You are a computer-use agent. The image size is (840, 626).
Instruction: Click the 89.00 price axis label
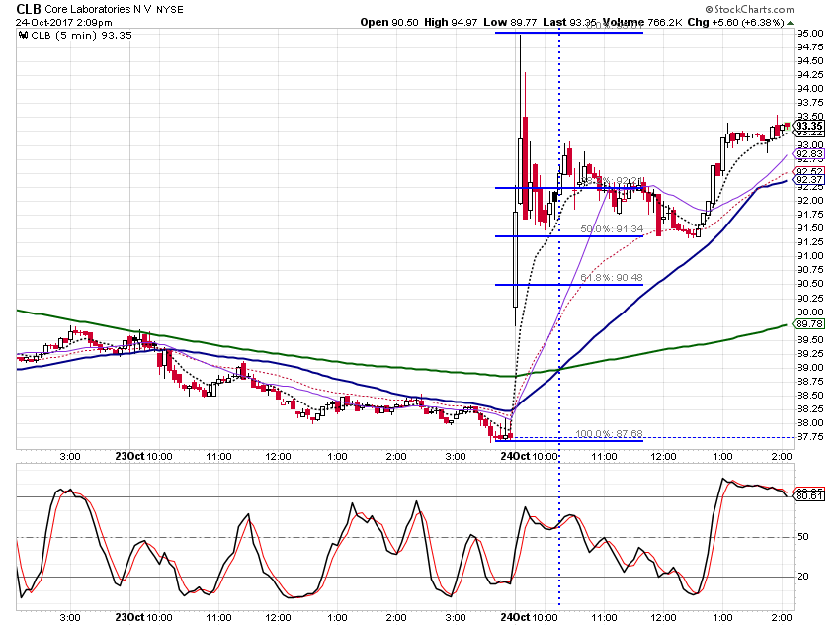click(810, 368)
